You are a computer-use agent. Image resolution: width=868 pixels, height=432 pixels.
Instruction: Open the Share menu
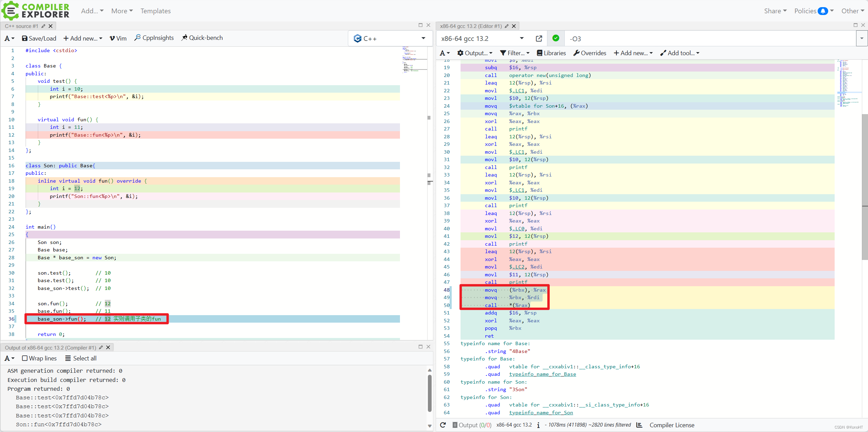point(775,11)
